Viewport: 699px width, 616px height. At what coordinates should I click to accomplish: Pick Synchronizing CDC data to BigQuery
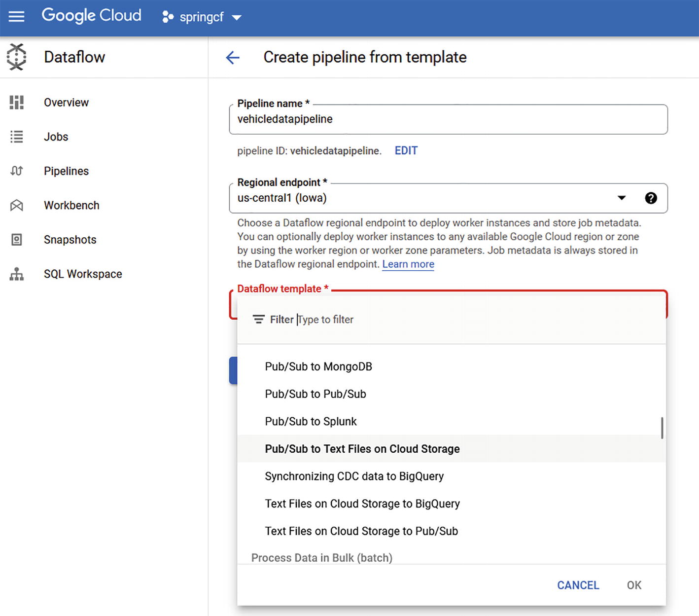coord(354,476)
